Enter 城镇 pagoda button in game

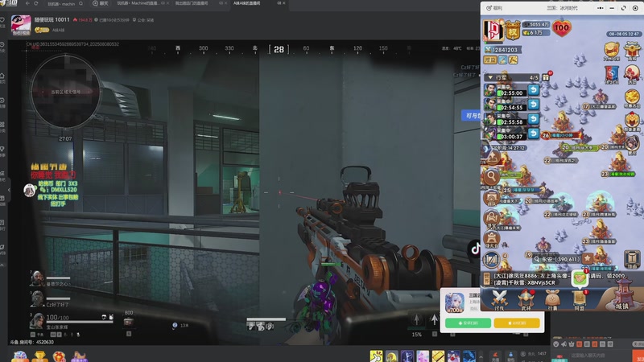tap(622, 295)
